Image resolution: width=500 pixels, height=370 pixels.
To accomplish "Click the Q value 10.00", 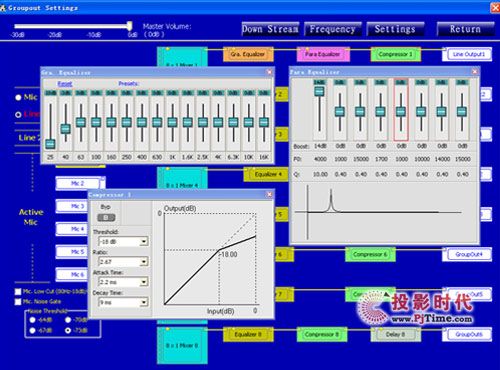I will pos(320,174).
